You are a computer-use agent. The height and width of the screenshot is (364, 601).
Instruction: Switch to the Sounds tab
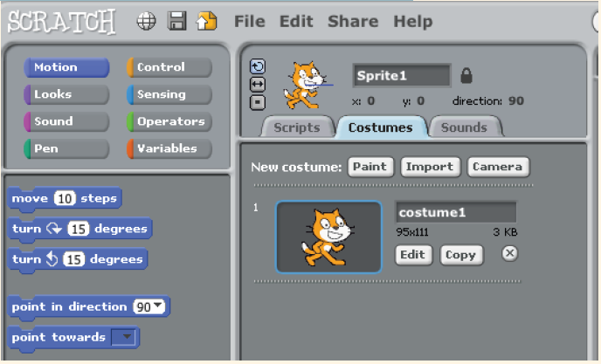(x=464, y=127)
